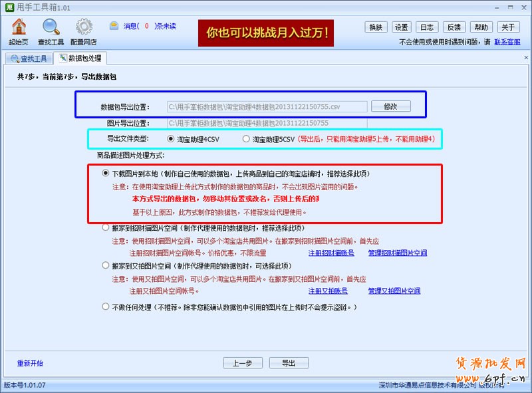Select 搬家到招财猫图片空间 option

coord(105,227)
